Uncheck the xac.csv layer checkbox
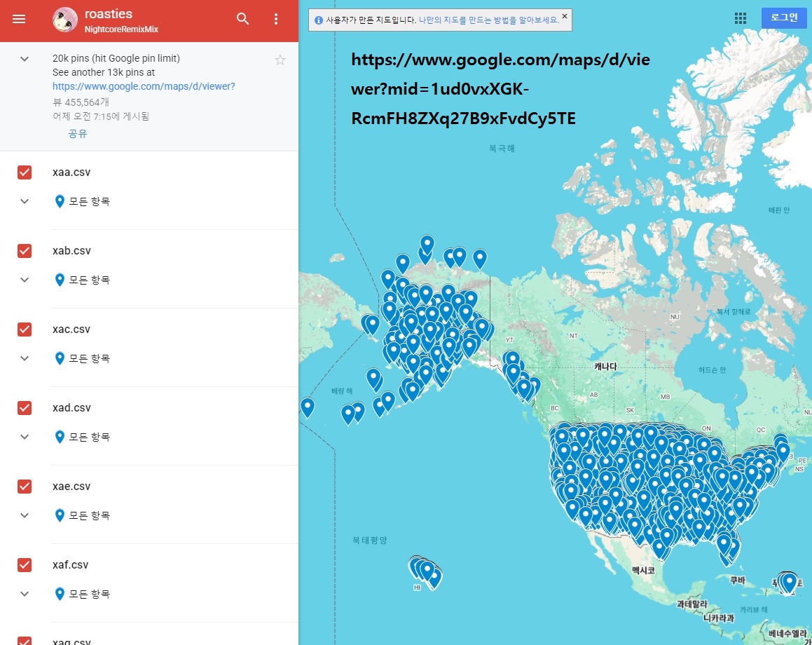Viewport: 812px width, 645px height. click(x=25, y=330)
